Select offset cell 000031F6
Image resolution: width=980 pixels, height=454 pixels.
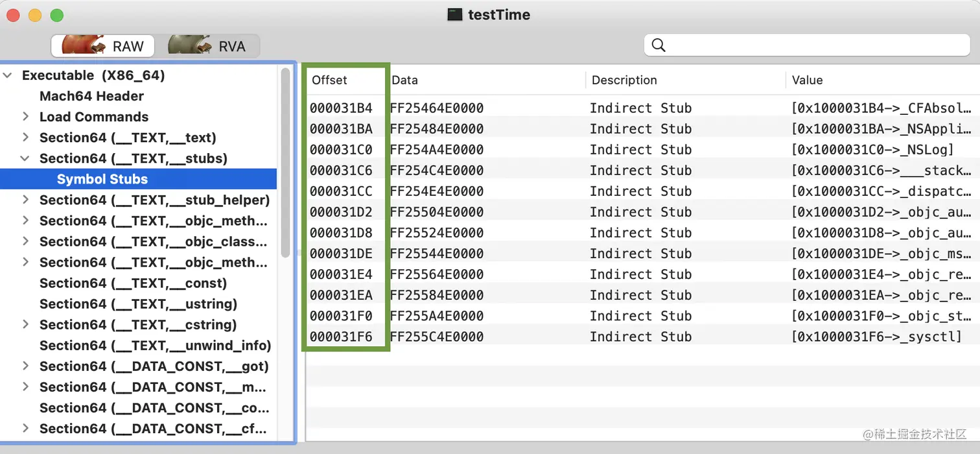(341, 336)
